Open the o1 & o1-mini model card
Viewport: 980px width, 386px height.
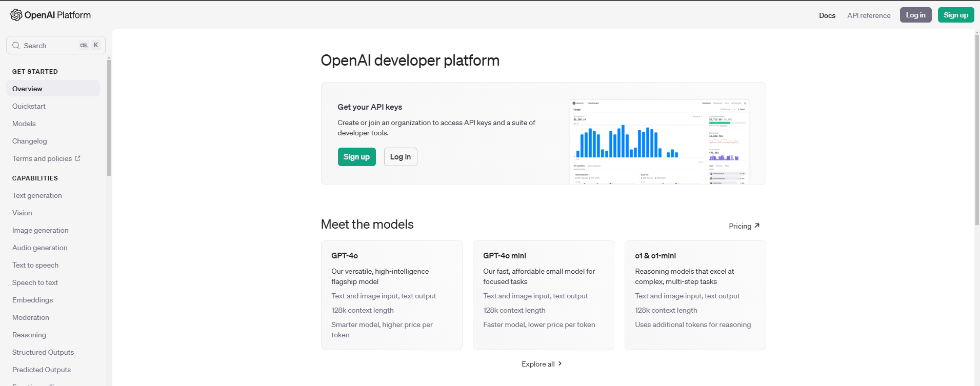coord(695,295)
